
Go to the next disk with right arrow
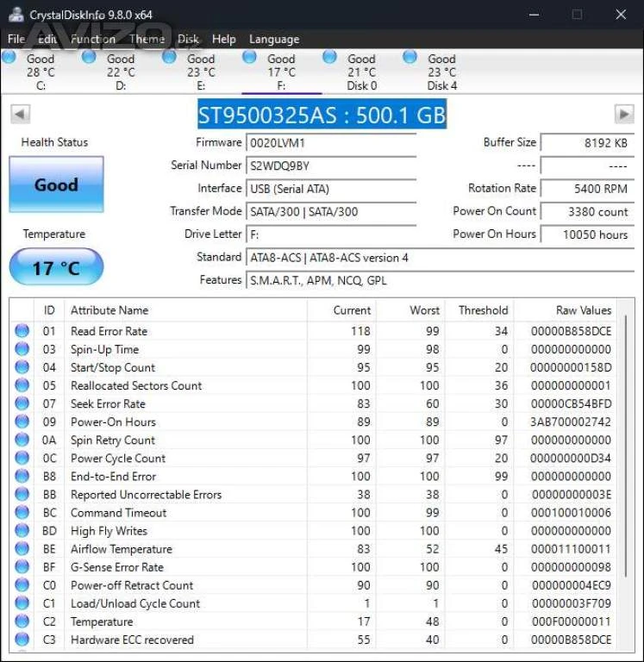(623, 114)
